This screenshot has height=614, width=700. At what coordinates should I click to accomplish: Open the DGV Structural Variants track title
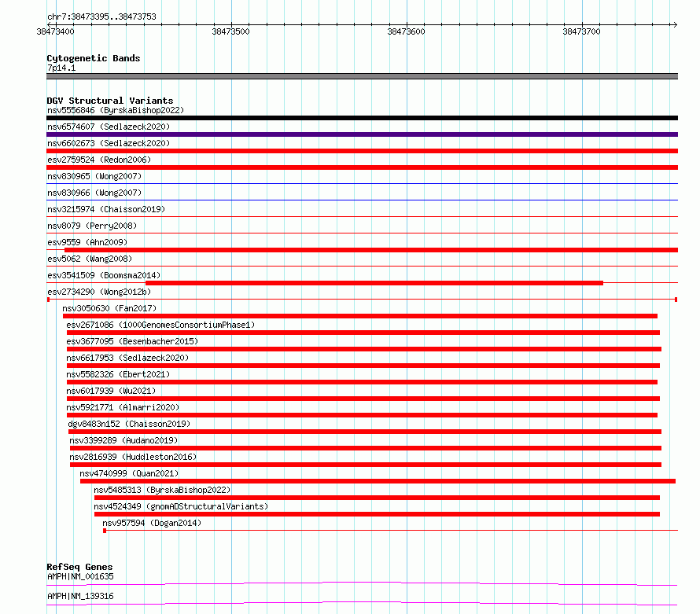[x=110, y=101]
